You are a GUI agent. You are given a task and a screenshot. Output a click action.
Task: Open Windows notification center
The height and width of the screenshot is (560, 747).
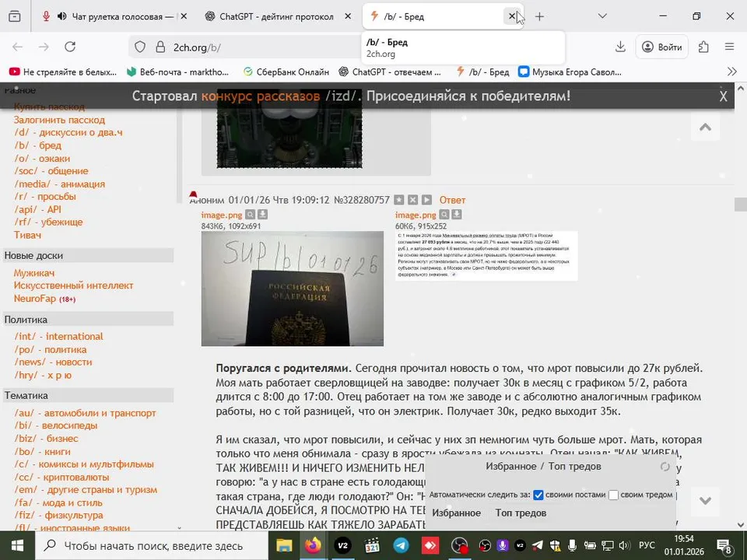(x=724, y=546)
